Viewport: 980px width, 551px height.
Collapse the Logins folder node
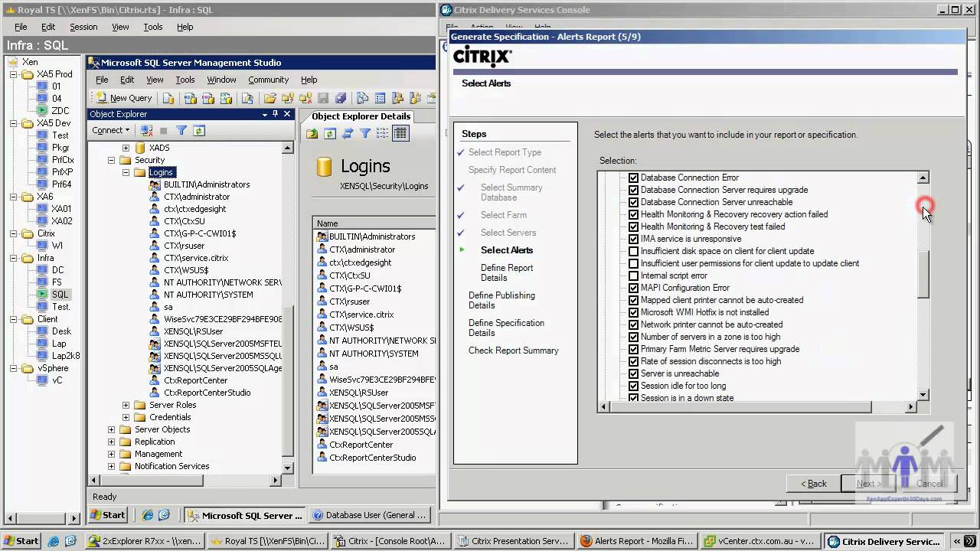point(126,172)
